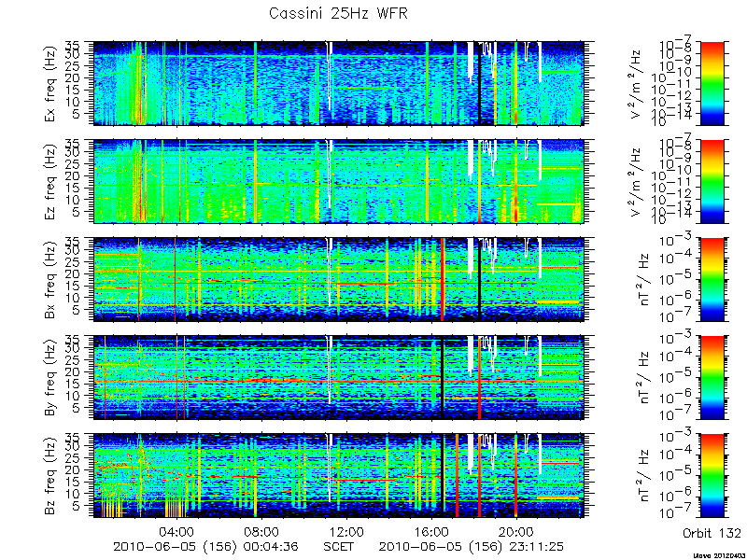Click the color bar beside the Ez panel
The width and height of the screenshot is (747, 560).
coord(712,181)
